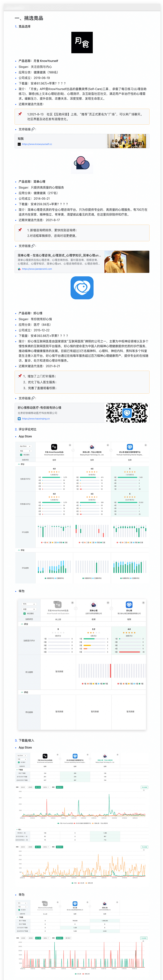Remove 月食 column from App Store rating table
Image resolution: width=163 pixels, height=980 pixels.
tap(70, 445)
